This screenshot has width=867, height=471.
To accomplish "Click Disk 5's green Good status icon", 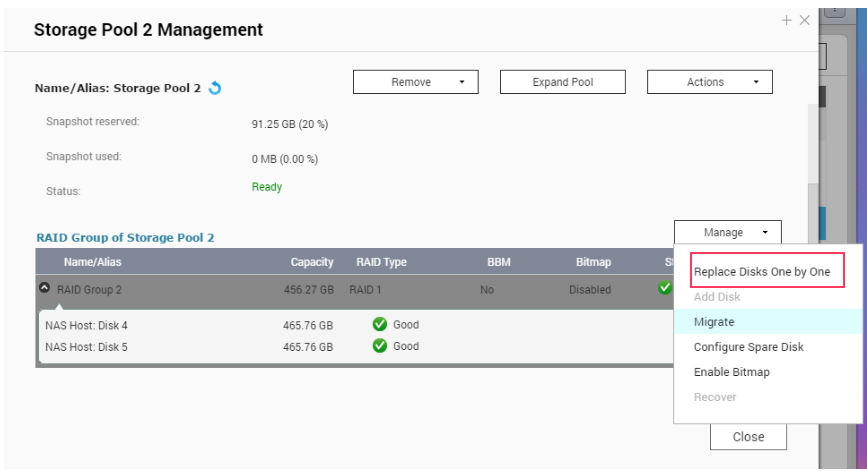I will coord(379,347).
